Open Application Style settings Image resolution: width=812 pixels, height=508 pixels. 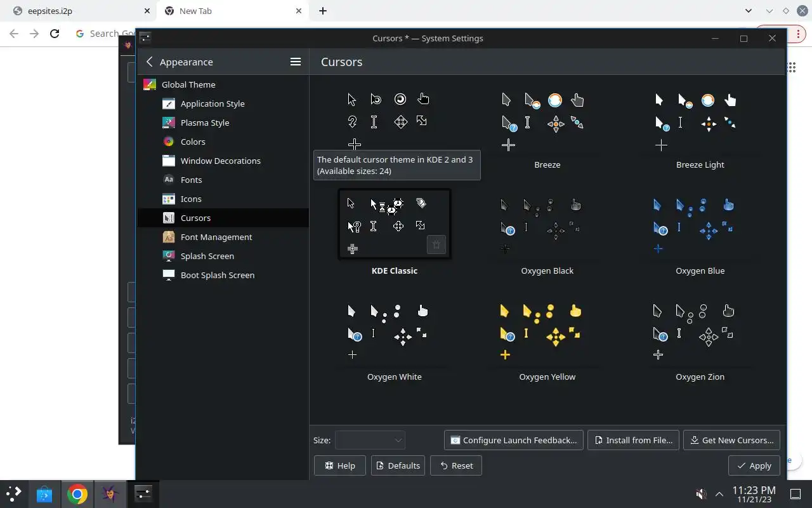tap(223, 104)
